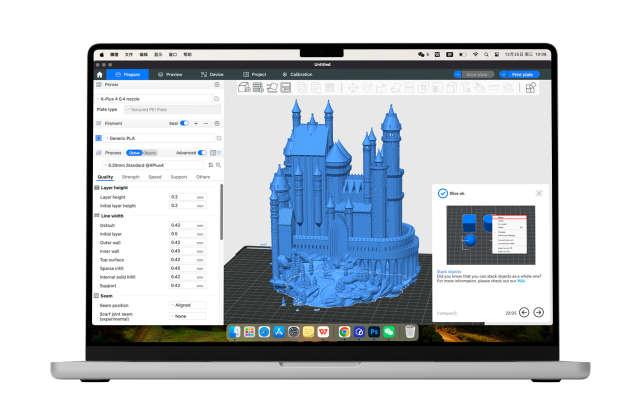637x404 pixels.
Task: Click the Assembly view icon at toolbar end
Action: (531, 88)
